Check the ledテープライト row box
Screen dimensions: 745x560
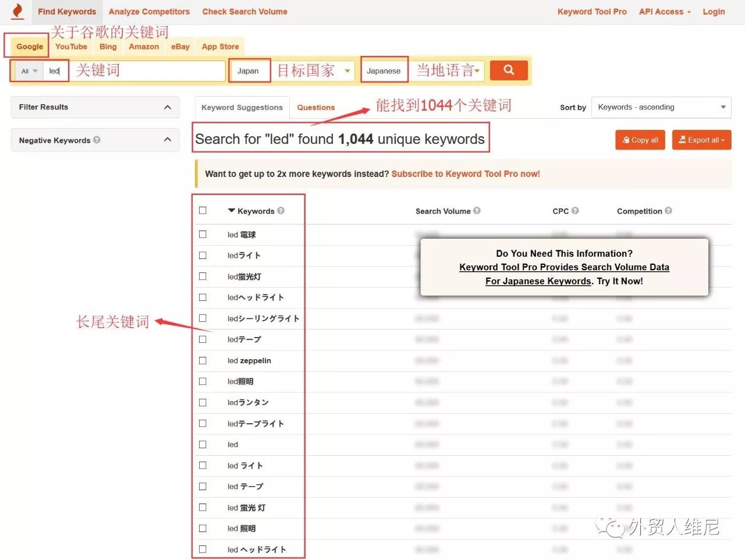(x=203, y=423)
